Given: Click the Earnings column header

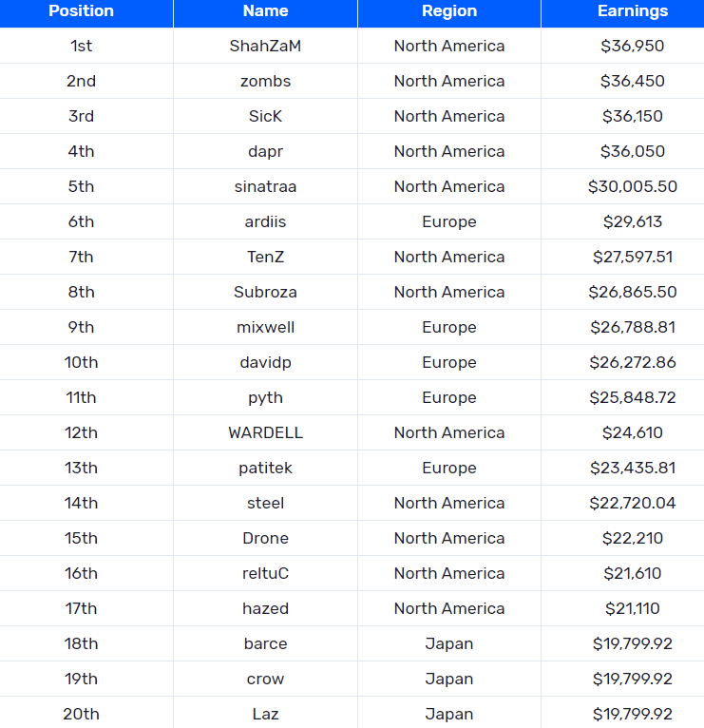Looking at the screenshot, I should pyautogui.click(x=632, y=11).
